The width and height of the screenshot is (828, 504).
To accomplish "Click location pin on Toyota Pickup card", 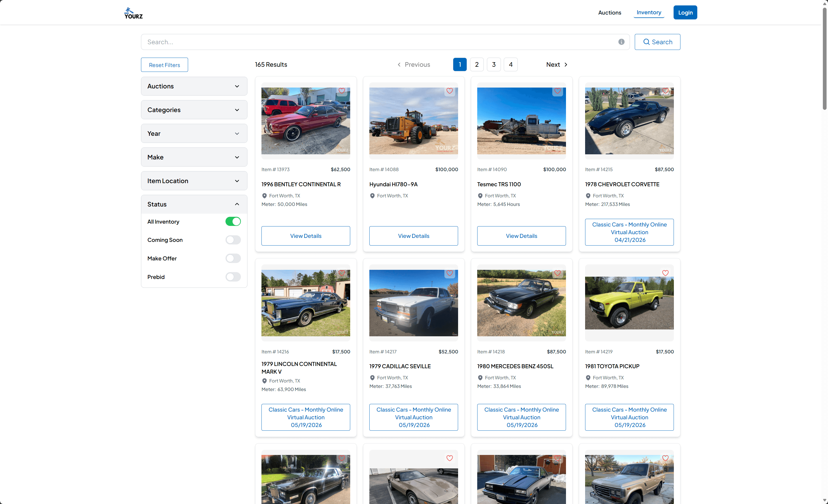I will pos(588,378).
